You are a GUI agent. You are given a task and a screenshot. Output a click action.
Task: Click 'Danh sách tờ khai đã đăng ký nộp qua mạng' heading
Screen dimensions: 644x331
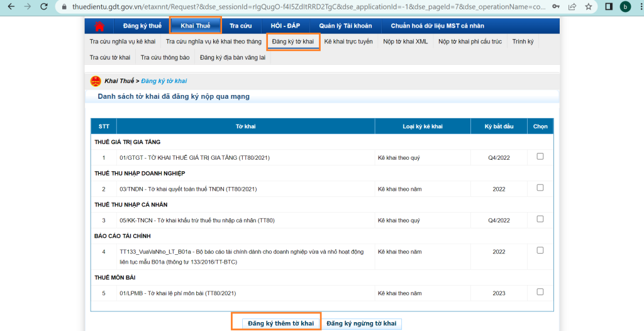[174, 97]
